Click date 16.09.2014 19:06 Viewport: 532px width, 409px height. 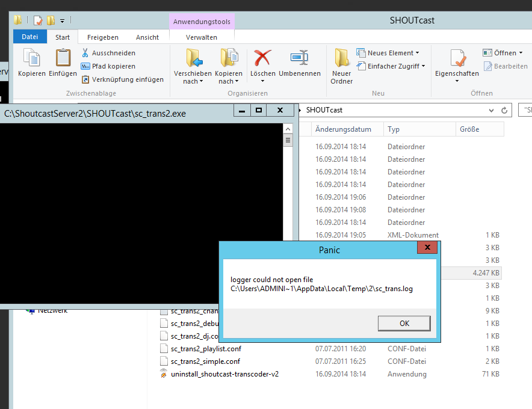tap(341, 197)
